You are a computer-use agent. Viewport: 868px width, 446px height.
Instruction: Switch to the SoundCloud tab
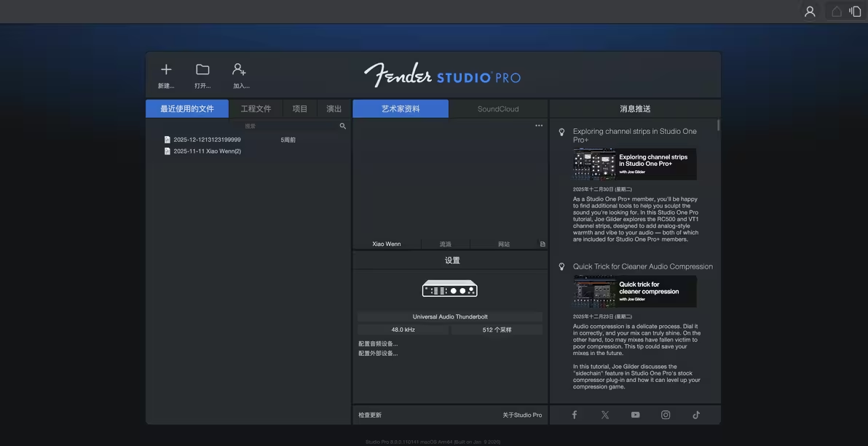click(x=498, y=108)
